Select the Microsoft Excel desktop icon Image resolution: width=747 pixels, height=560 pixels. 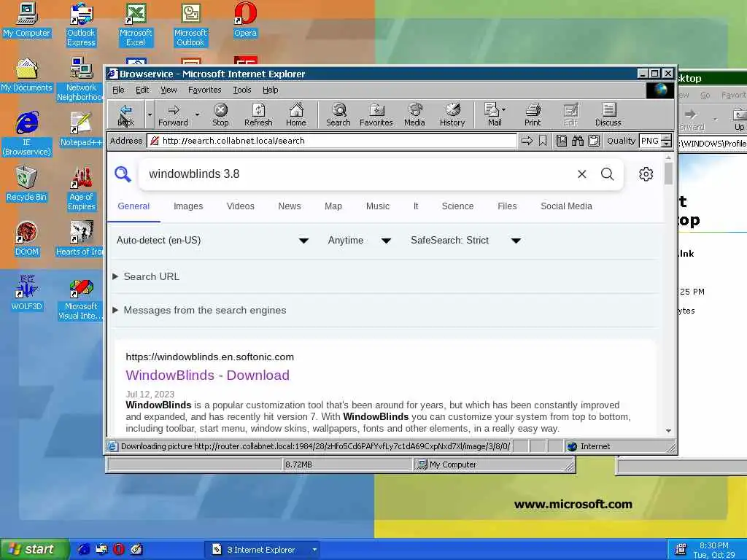136,25
